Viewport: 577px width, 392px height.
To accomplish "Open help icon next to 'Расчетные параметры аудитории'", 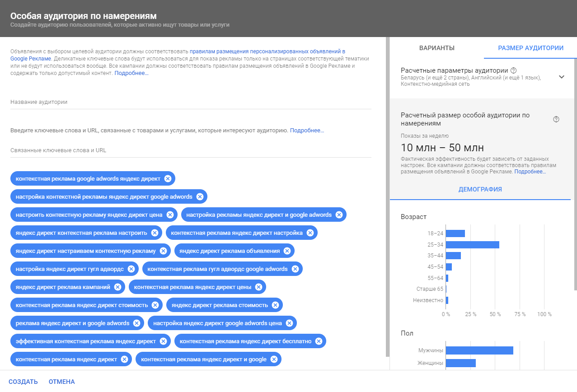I will 513,71.
